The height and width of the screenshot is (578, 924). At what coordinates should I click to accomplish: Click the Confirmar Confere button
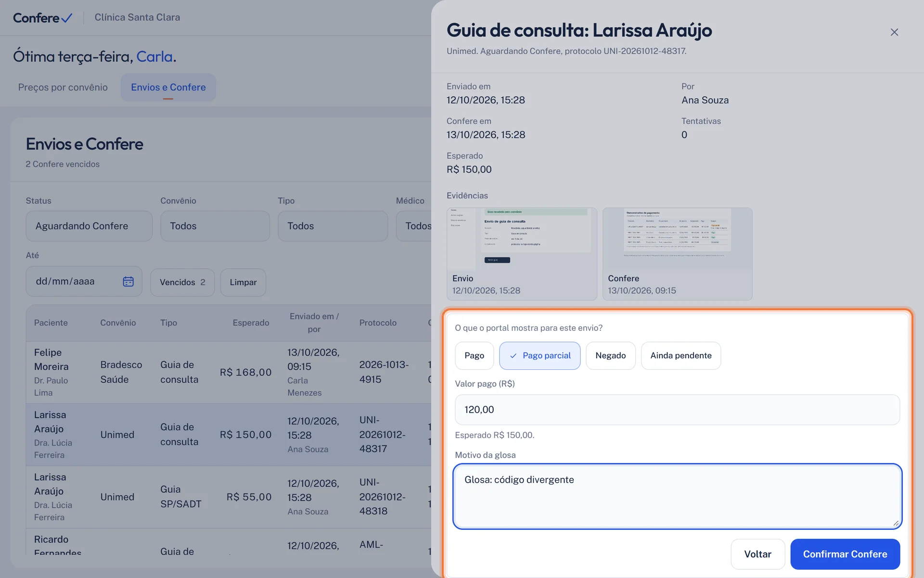point(845,554)
